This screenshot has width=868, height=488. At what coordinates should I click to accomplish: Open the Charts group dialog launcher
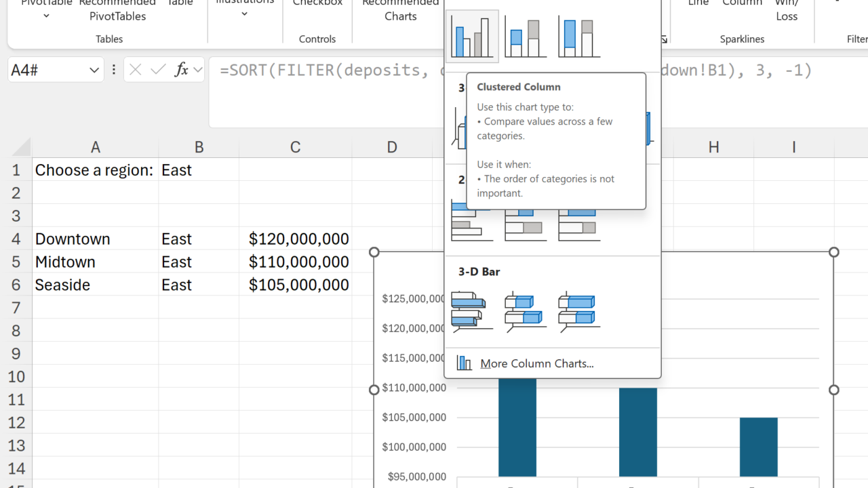664,39
